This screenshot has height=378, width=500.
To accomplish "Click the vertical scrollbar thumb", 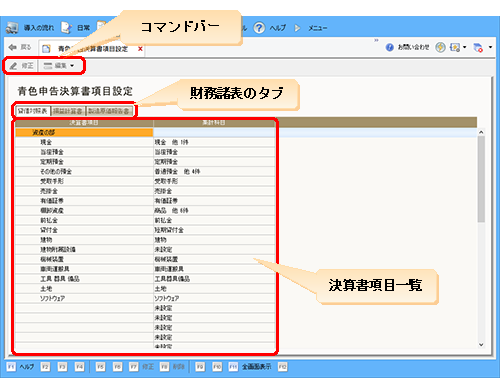I will (x=481, y=179).
